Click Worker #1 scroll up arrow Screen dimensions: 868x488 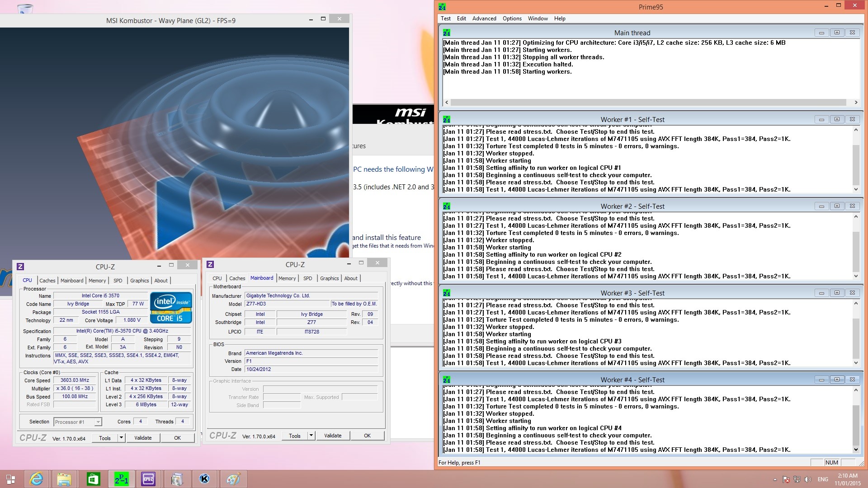[856, 130]
